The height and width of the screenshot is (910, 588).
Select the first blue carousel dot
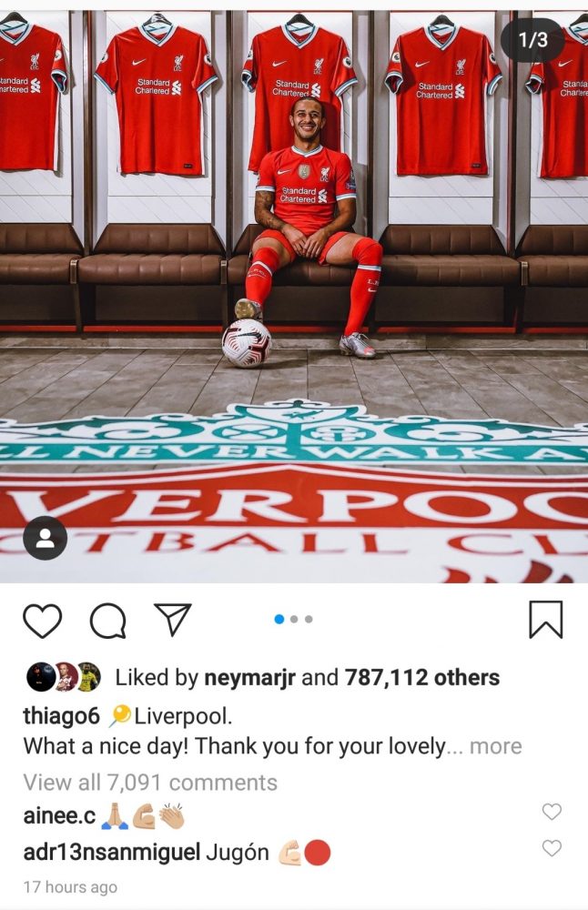(x=279, y=619)
